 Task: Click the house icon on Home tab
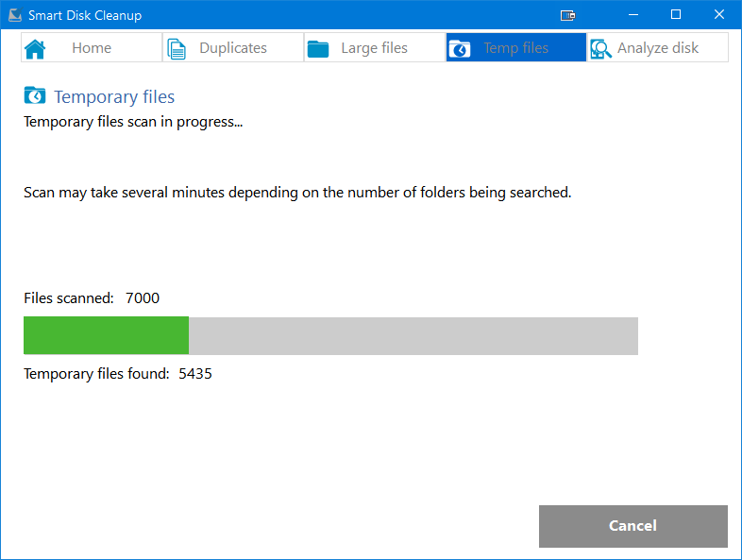[x=35, y=49]
